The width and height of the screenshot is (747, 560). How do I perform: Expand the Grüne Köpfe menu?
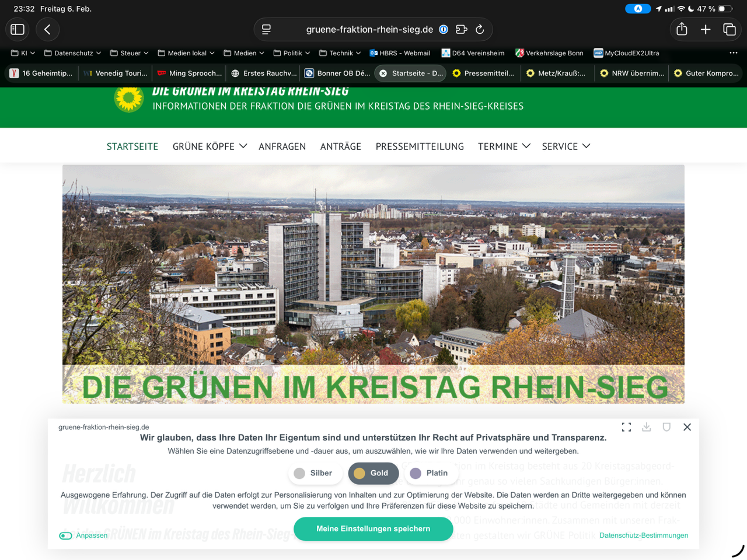[210, 146]
